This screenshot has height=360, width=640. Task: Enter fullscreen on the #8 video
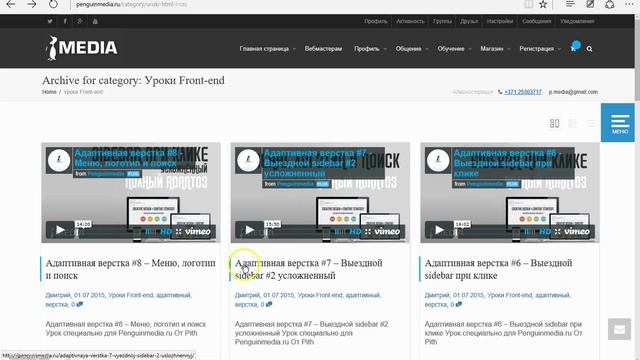coord(178,231)
